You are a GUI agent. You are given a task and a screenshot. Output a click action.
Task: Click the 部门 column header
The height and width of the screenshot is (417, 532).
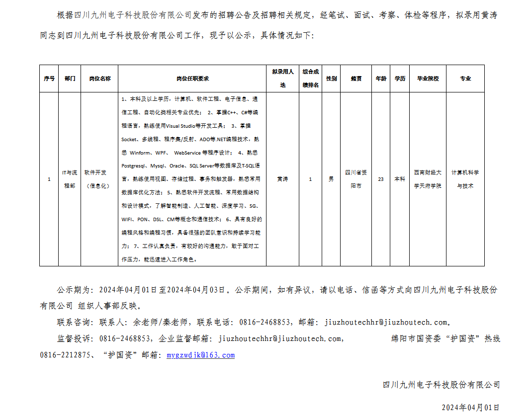pos(70,79)
